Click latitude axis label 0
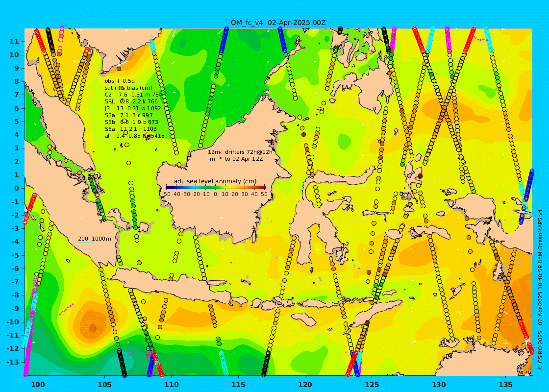The height and width of the screenshot is (392, 549). pos(17,188)
